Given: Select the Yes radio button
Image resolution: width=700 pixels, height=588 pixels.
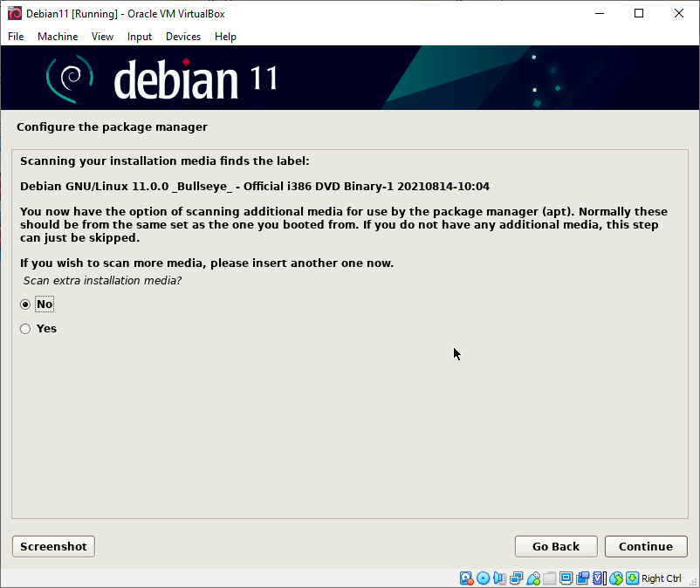Looking at the screenshot, I should tap(25, 329).
